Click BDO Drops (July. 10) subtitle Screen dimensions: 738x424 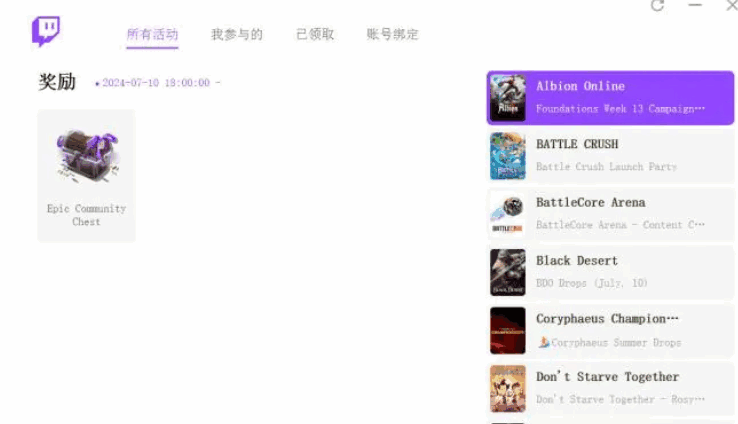(x=592, y=283)
